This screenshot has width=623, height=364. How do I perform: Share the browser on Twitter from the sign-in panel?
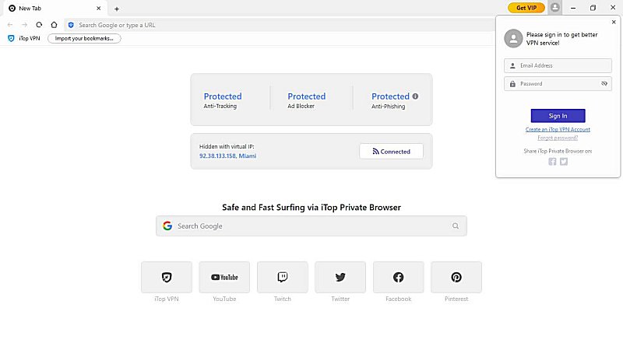564,162
